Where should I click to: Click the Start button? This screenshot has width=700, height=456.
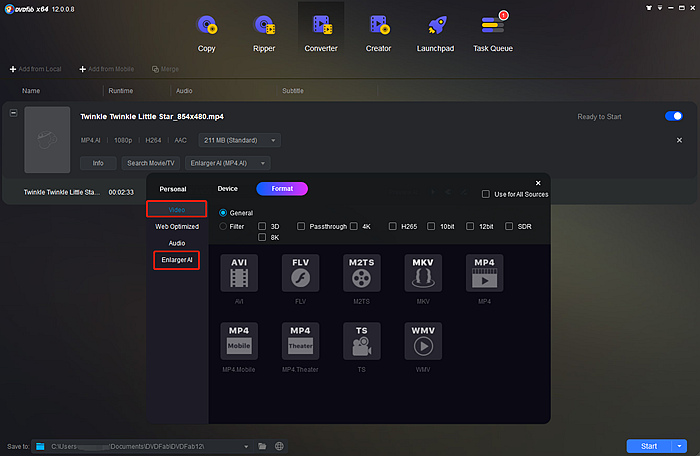[x=649, y=446]
